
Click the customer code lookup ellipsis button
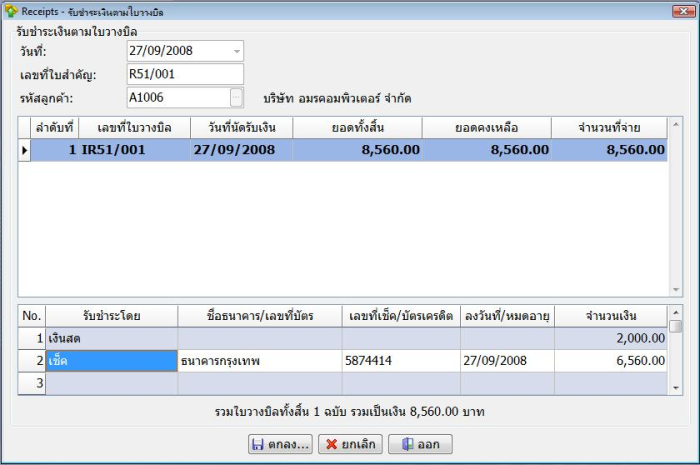pos(236,97)
